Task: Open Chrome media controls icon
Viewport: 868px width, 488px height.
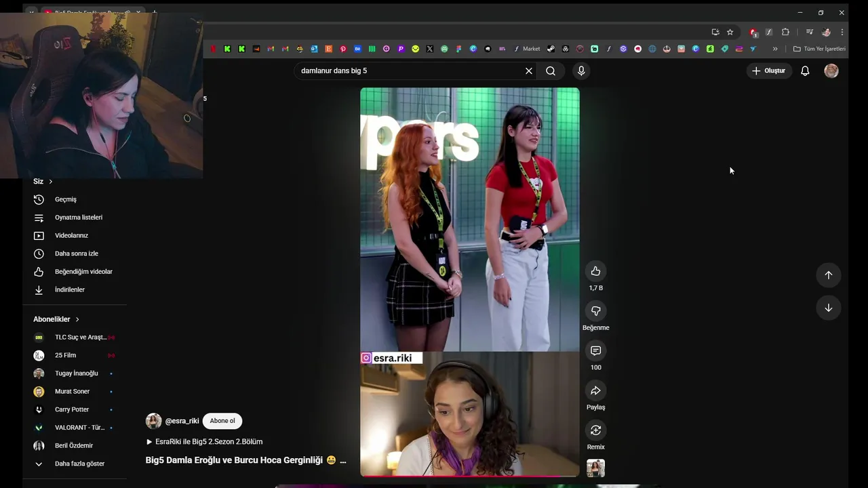Action: pyautogui.click(x=809, y=32)
